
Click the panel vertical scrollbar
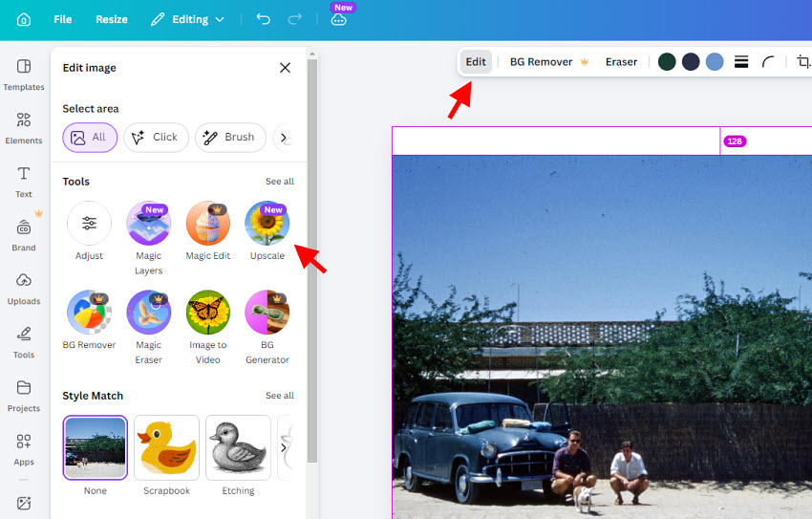pyautogui.click(x=311, y=259)
